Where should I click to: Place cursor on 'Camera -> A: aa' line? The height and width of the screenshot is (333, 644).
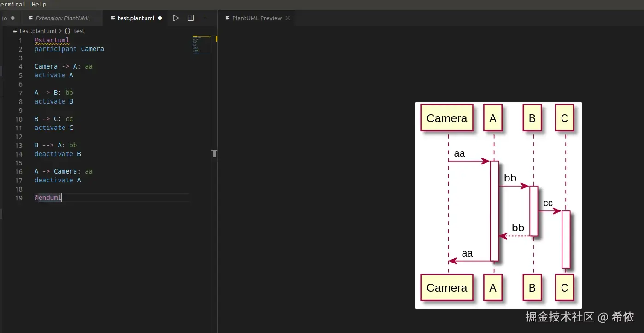(x=64, y=66)
